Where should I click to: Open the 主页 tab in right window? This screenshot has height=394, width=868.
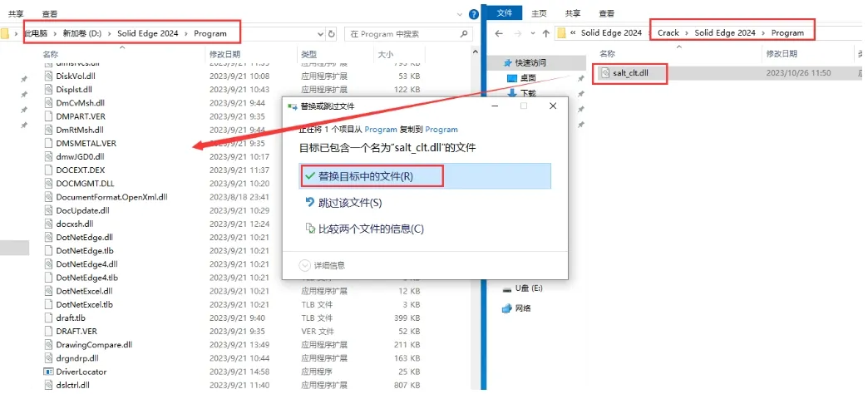point(540,13)
